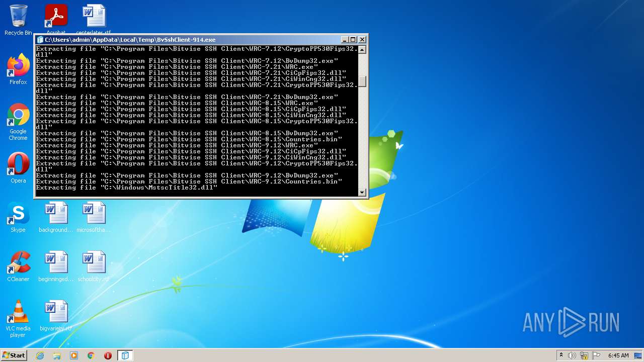The image size is (644, 362).
Task: Close the BvSshClient console window
Action: pyautogui.click(x=362, y=40)
